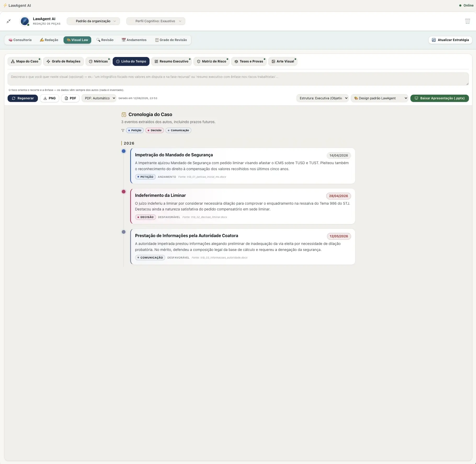Export timeline as PNG
The image size is (476, 464).
49,98
